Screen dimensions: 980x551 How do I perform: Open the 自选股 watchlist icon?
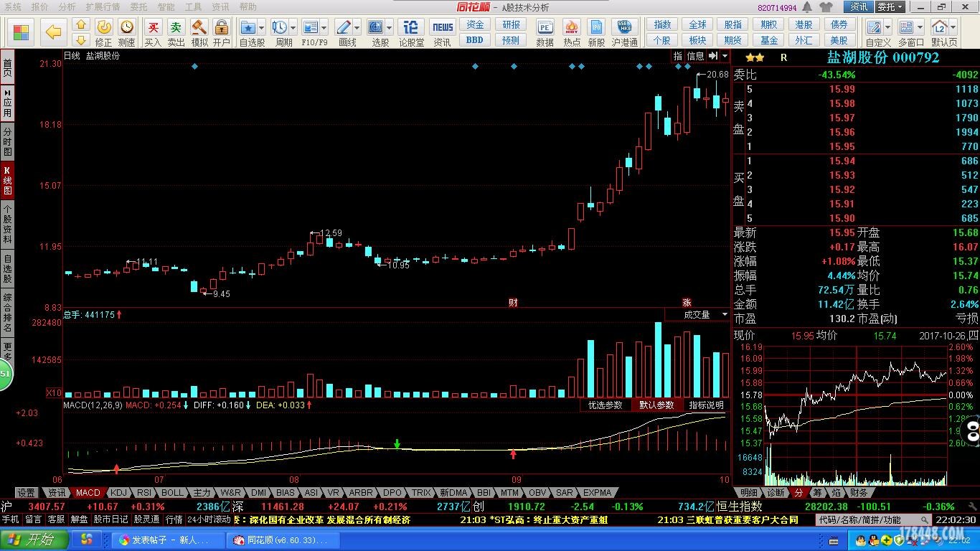point(248,27)
